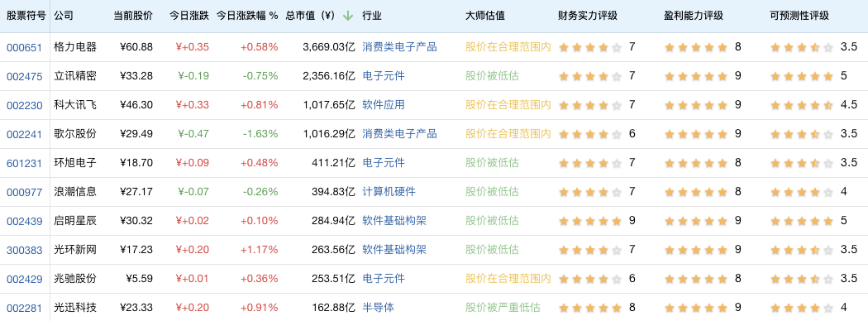The height and width of the screenshot is (321, 868).
Task: Open 电子元件 industry link for 立讯精密
Action: point(383,76)
